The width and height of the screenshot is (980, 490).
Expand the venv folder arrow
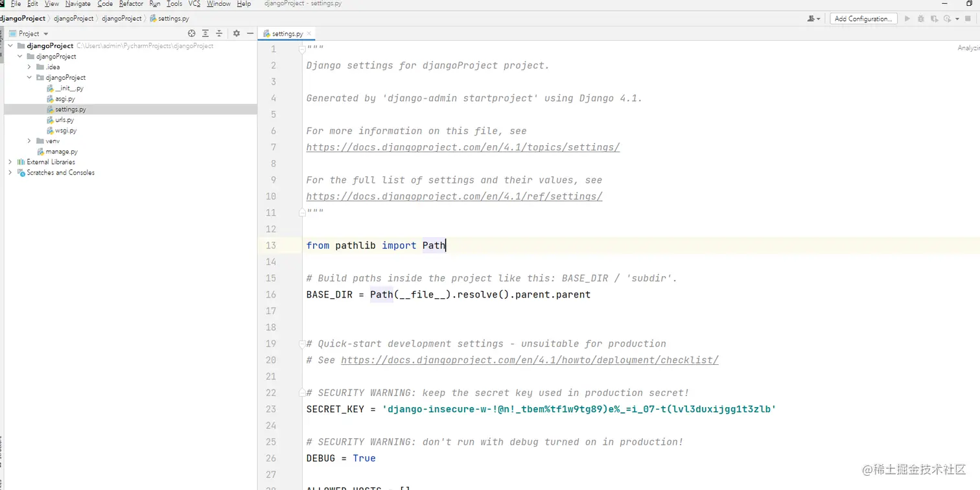click(29, 141)
